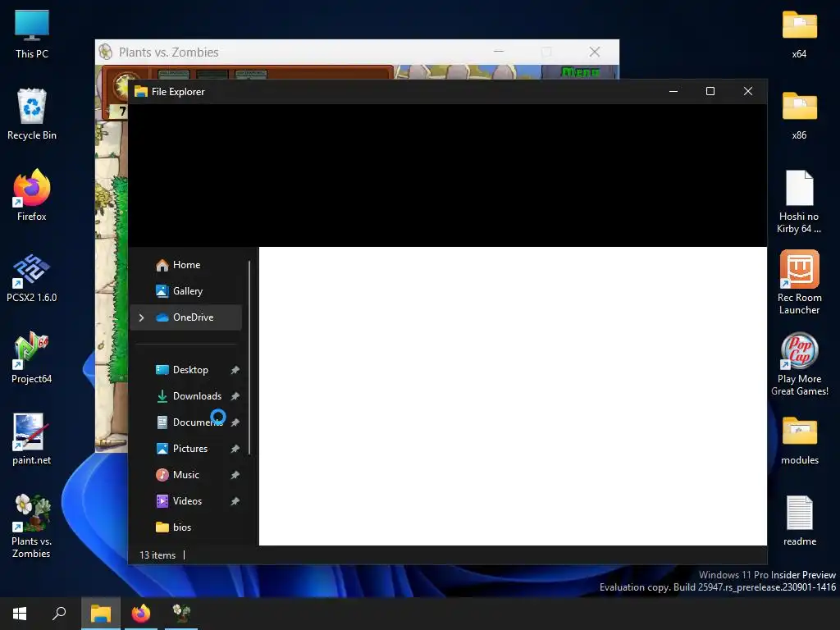Open taskbar Search

(59, 614)
